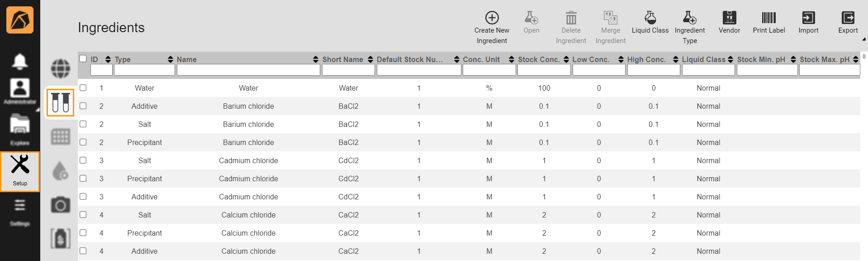Screen dimensions: 868x261
Task: Click the Conc. Unit filter input field
Action: pos(489,70)
